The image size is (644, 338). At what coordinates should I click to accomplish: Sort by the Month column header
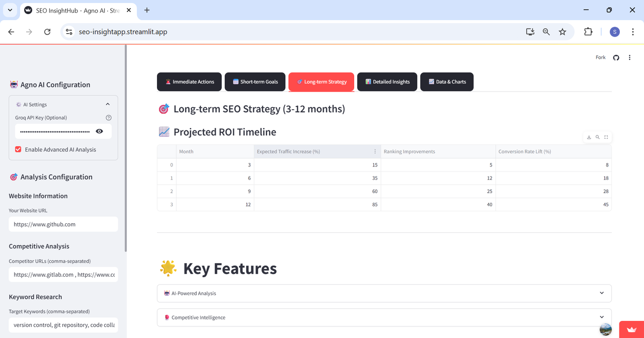(215, 151)
